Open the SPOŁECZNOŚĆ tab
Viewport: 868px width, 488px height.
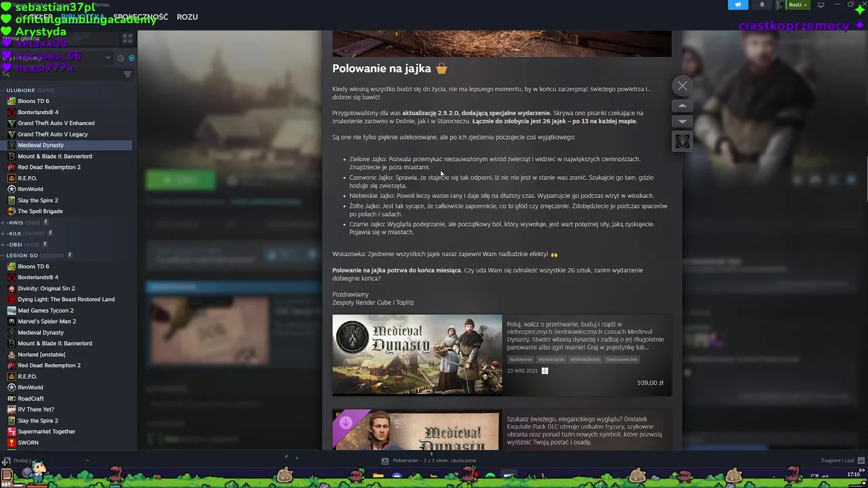(x=141, y=16)
